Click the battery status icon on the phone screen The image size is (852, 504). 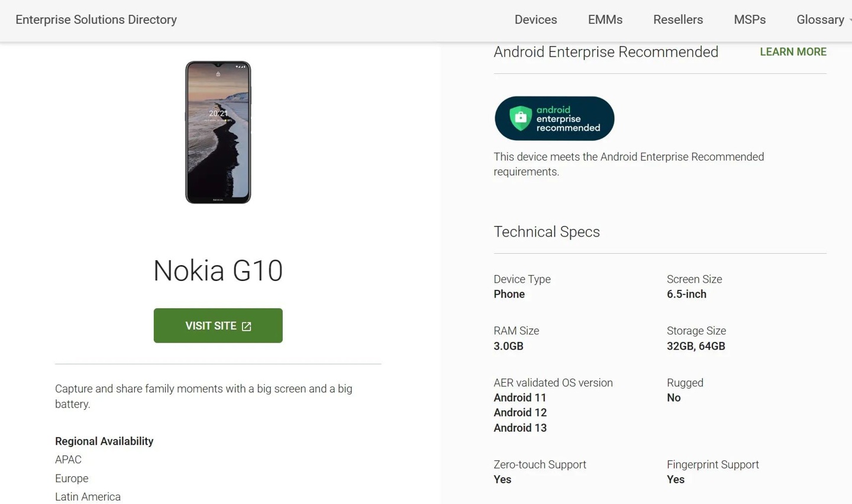(245, 66)
